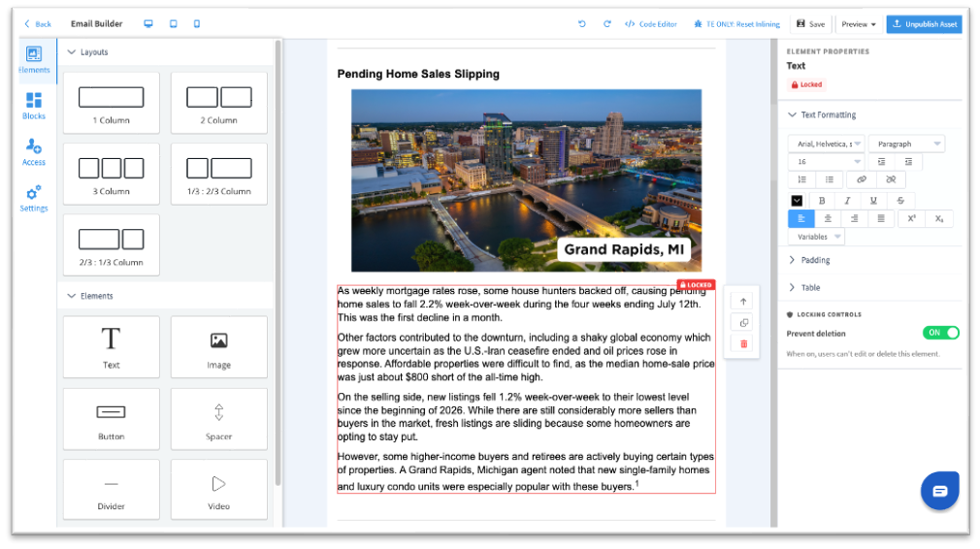Choose the Divider element tile
This screenshot has width=980, height=549.
(112, 490)
